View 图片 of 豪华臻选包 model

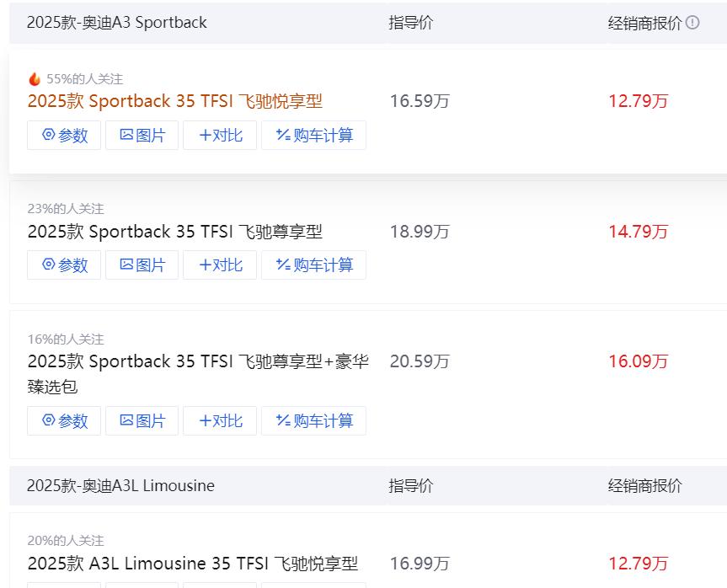click(x=142, y=420)
